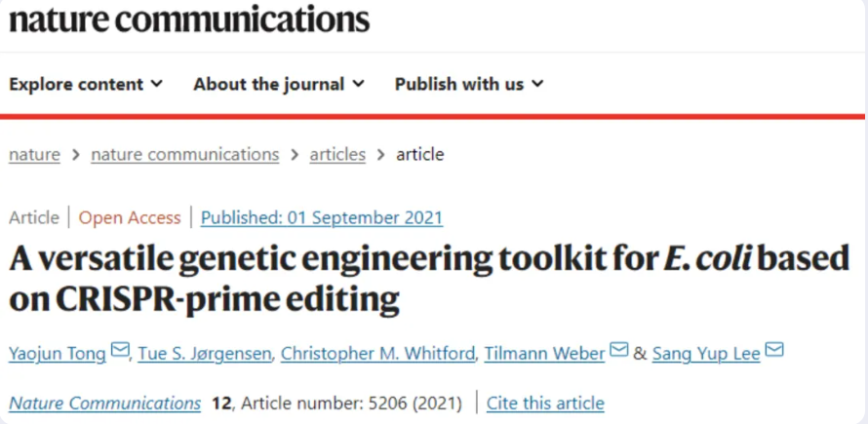868x424 pixels.
Task: Open author Yaojun Tong link
Action: (58, 354)
